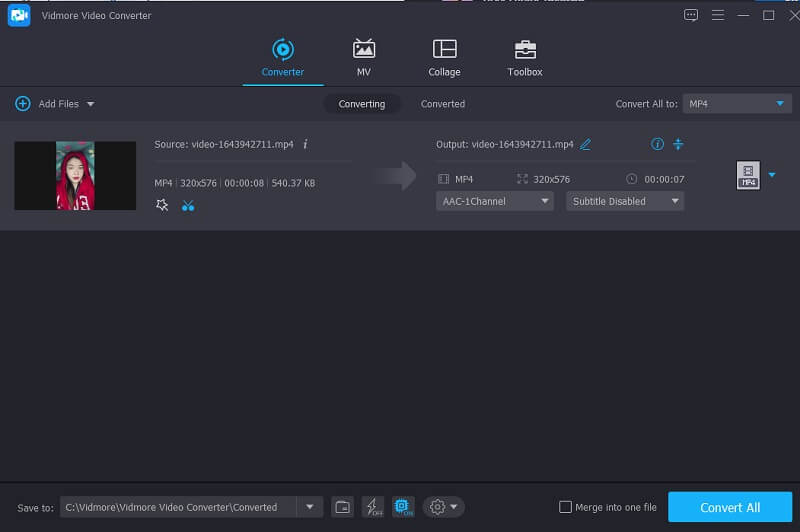Toggle the hardware acceleration lightning icon
Screen dimensions: 800x532
372,507
